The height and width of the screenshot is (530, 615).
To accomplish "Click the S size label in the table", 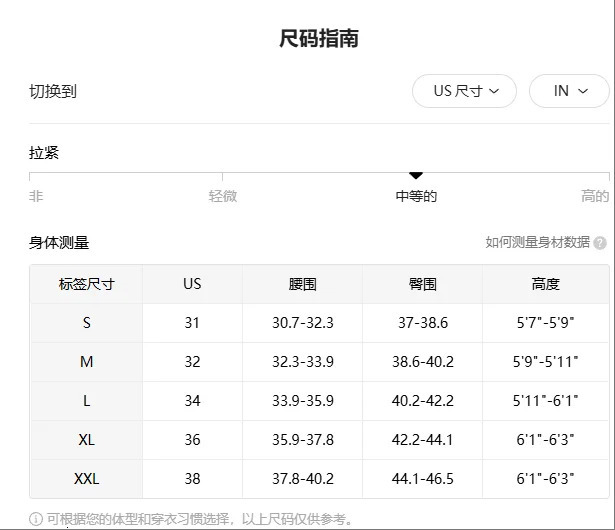I will [x=87, y=323].
